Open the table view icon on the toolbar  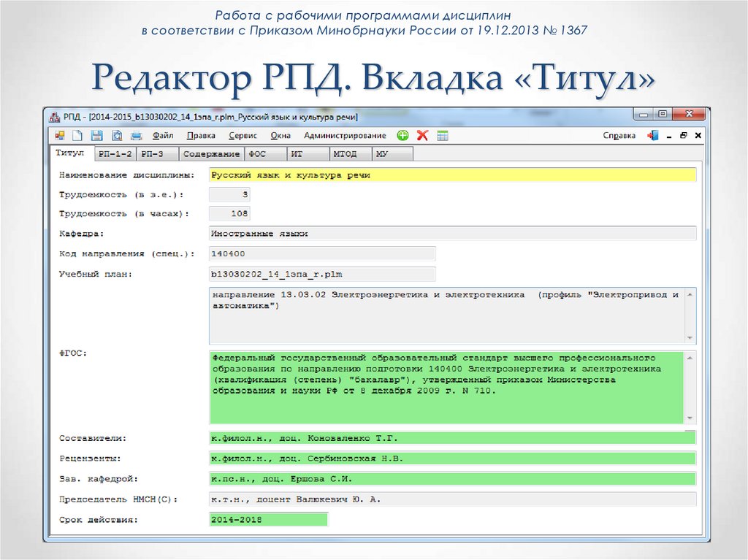(441, 135)
